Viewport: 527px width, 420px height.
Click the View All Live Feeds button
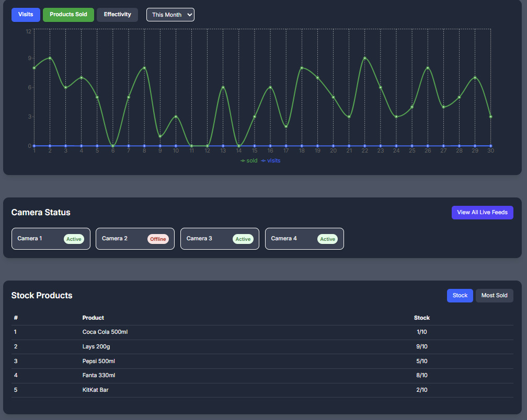click(x=482, y=213)
